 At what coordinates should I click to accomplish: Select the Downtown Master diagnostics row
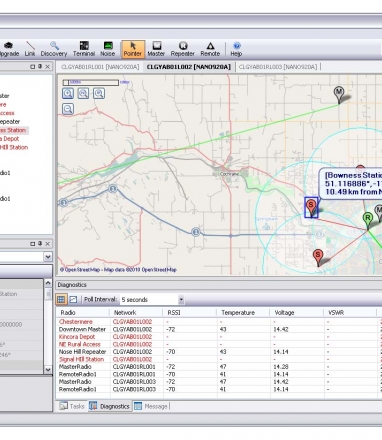219,329
